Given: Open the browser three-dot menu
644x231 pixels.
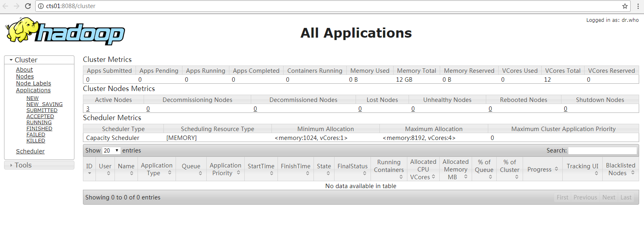Looking at the screenshot, I should [x=638, y=6].
